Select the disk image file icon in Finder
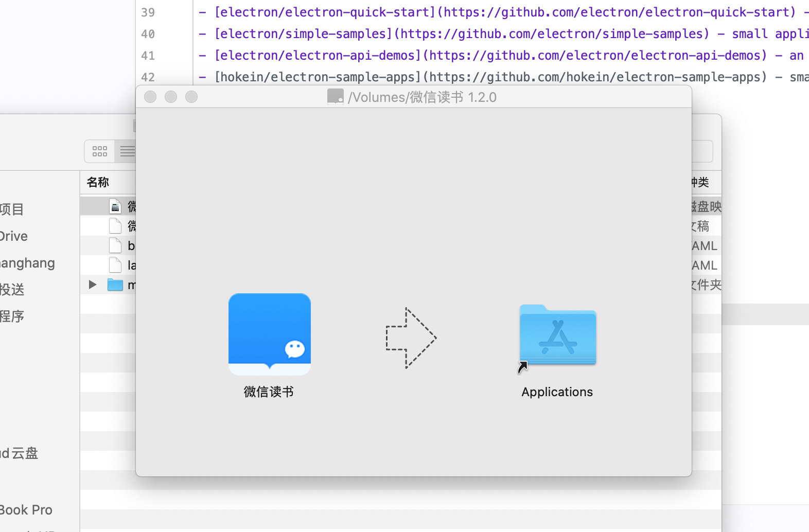The height and width of the screenshot is (532, 809). (x=115, y=206)
